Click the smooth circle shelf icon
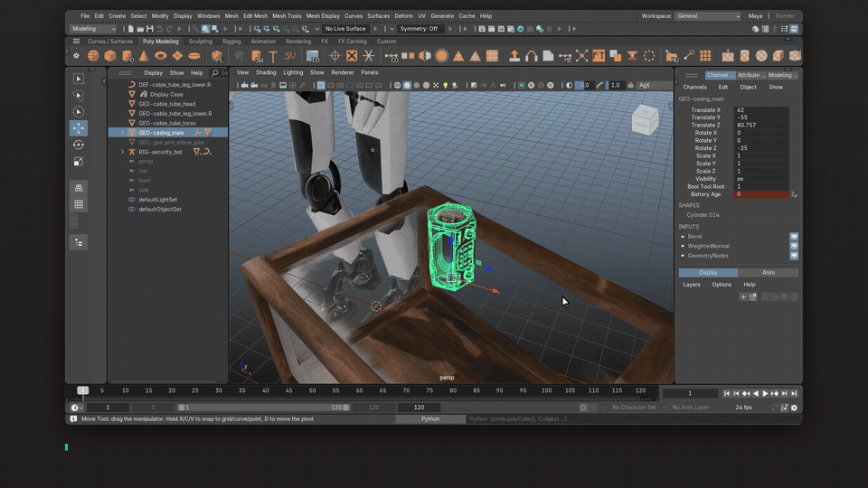The image size is (868, 488). tap(441, 56)
